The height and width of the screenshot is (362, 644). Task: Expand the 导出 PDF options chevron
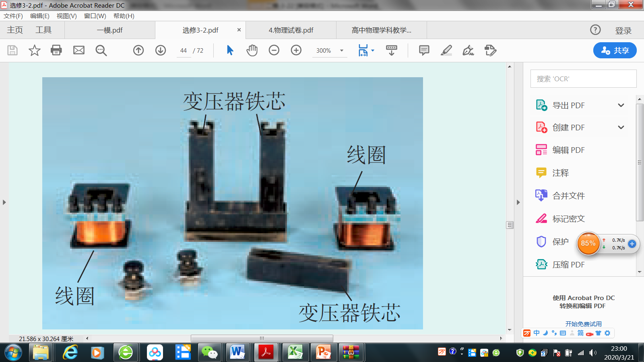[x=621, y=105]
